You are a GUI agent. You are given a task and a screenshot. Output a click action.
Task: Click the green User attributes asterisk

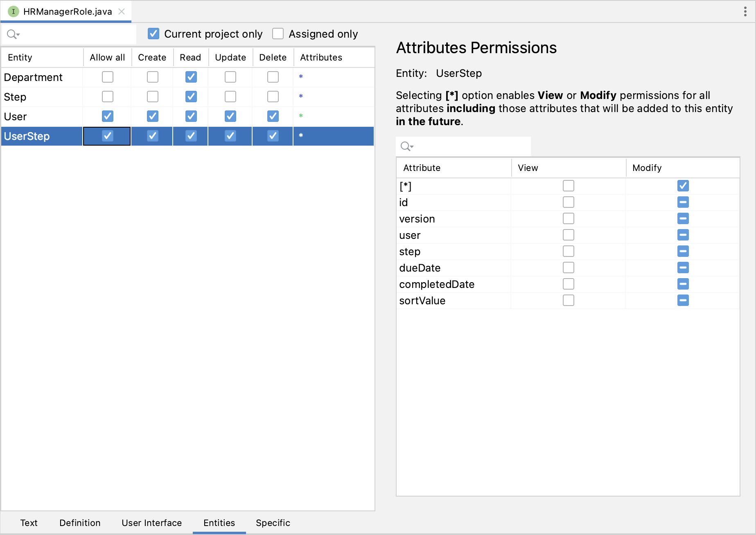pos(301,116)
